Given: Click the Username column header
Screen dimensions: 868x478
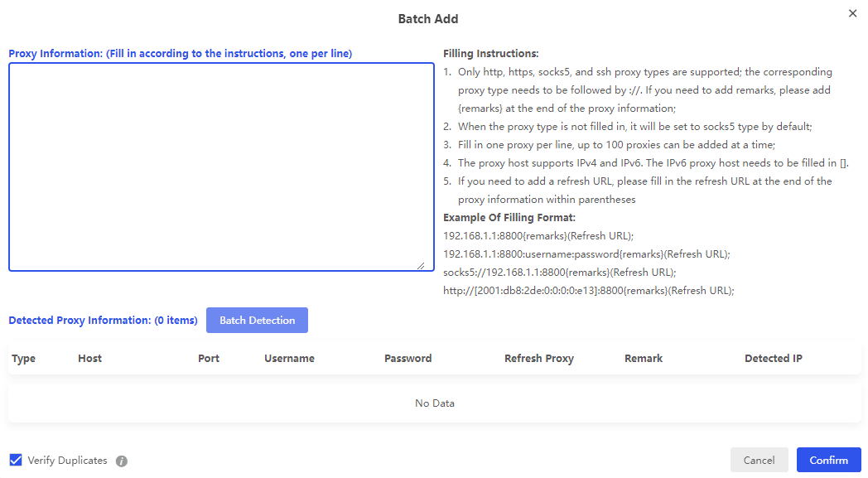Looking at the screenshot, I should pos(289,359).
